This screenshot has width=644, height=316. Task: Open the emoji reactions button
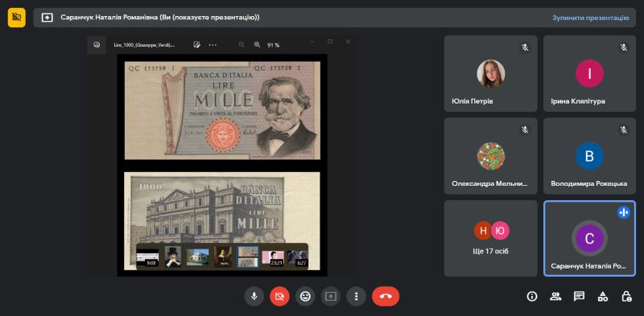coord(305,297)
